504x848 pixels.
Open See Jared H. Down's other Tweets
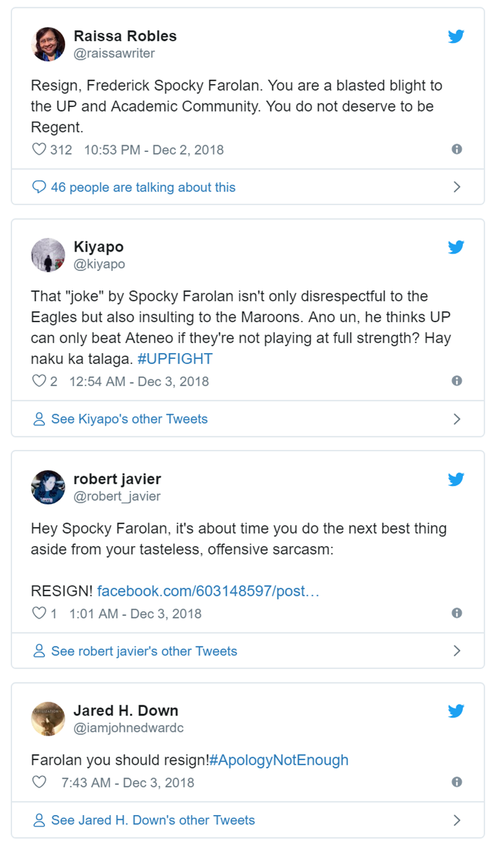(x=153, y=820)
